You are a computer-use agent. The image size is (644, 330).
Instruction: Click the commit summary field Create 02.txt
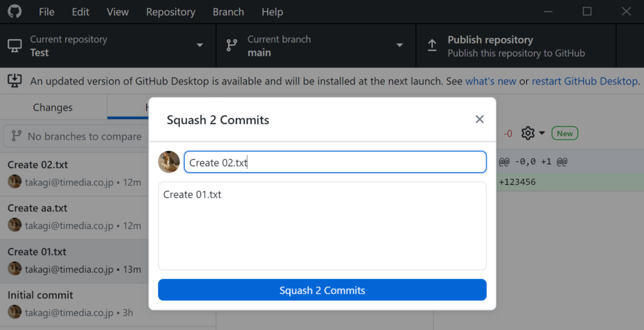pyautogui.click(x=335, y=162)
